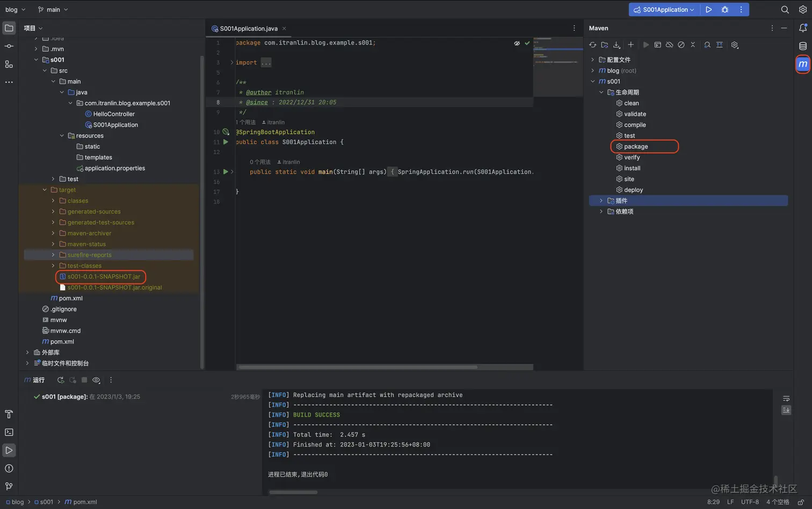Expand the classes folder
This screenshot has height=509, width=812.
53,200
